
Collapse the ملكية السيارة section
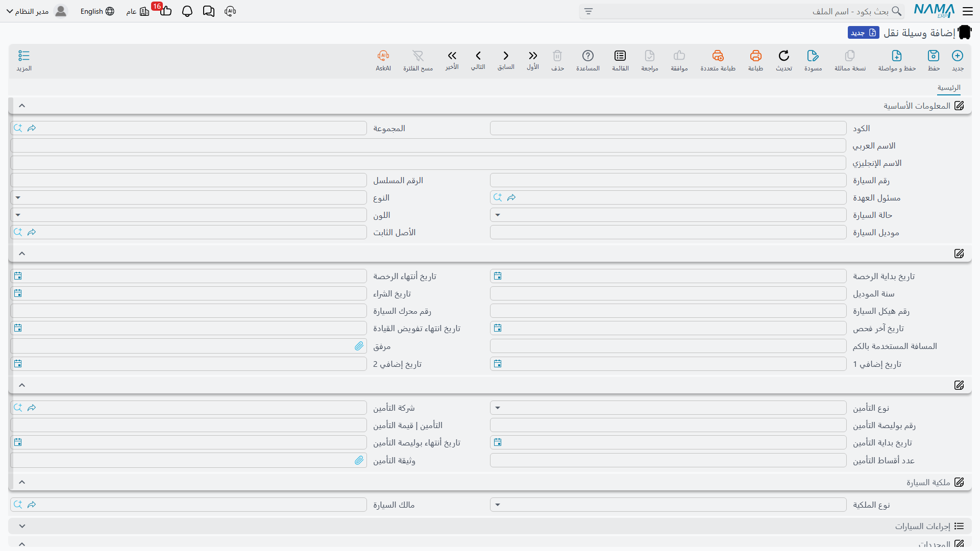[x=22, y=482]
